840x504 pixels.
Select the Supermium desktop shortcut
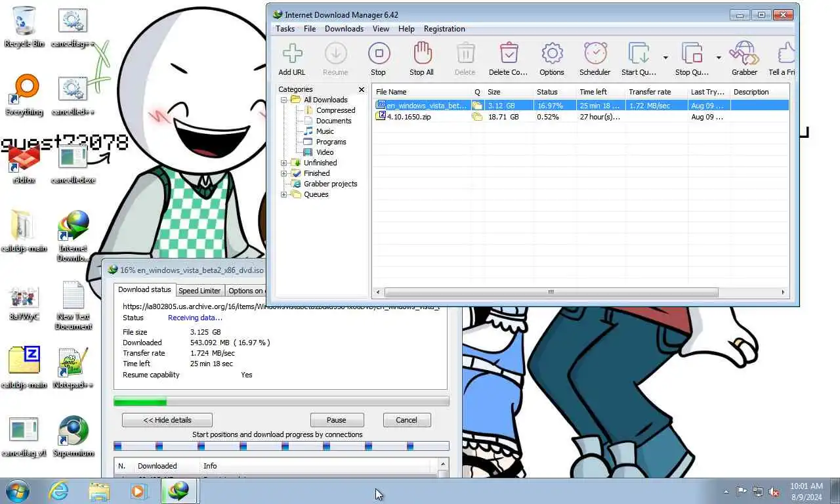[73, 436]
